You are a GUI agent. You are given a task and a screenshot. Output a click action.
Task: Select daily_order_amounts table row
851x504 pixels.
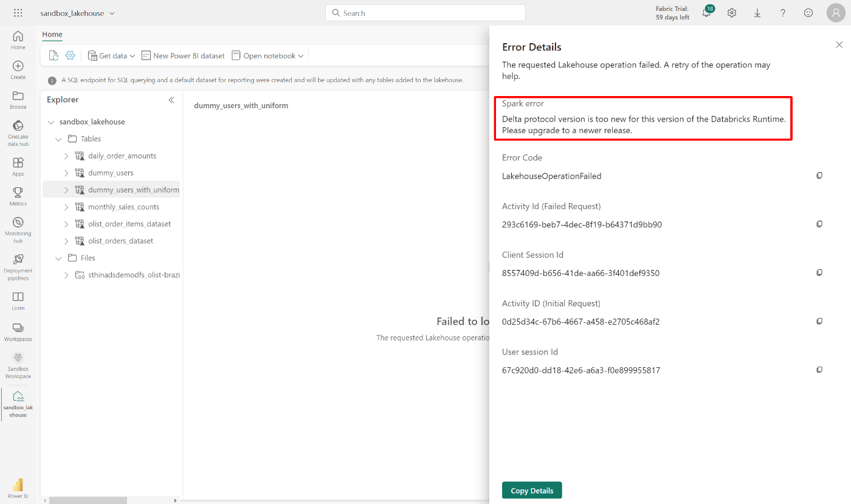pyautogui.click(x=112, y=156)
